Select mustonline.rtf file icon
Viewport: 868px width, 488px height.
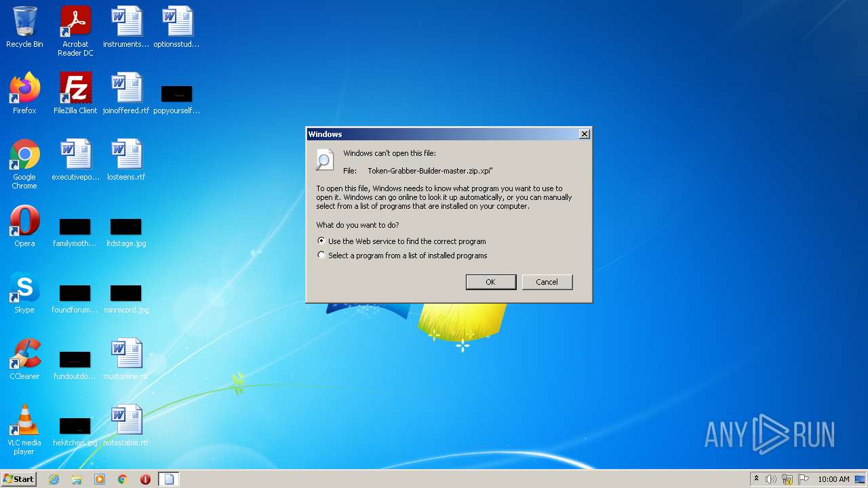[126, 359]
